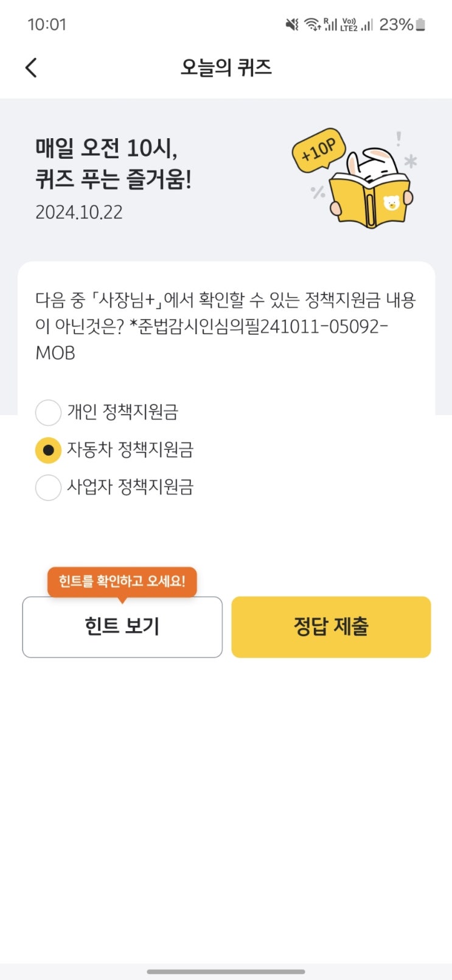Tap the battery status icon

420,24
